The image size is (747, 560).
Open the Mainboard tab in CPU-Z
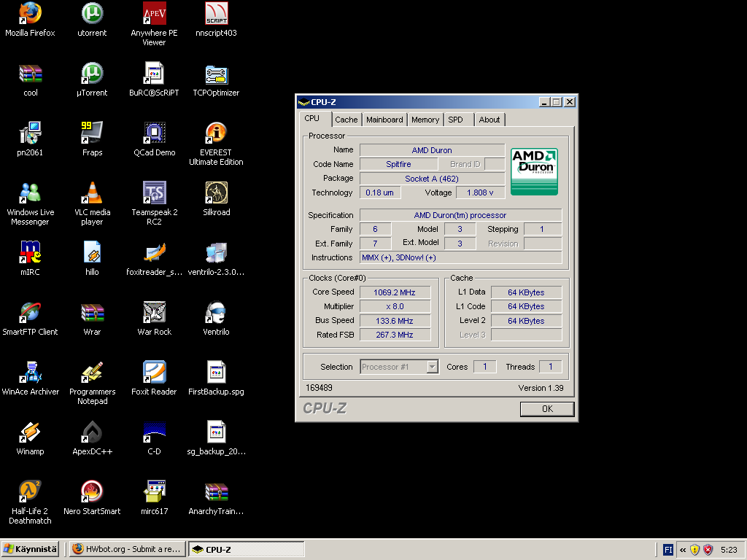click(384, 120)
